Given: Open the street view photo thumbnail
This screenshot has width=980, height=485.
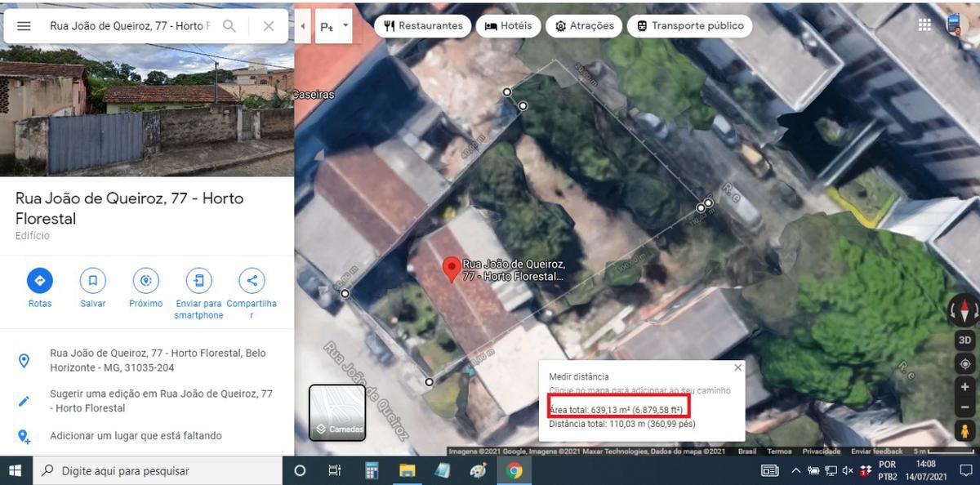Looking at the screenshot, I should coord(147,110).
